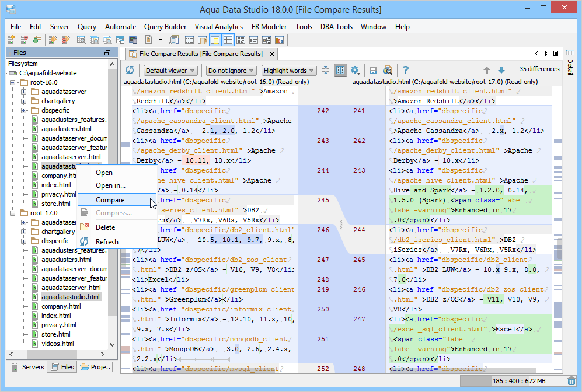The width and height of the screenshot is (582, 392).
Task: Select aquaclusters.html under root-16.0
Action: (x=67, y=129)
